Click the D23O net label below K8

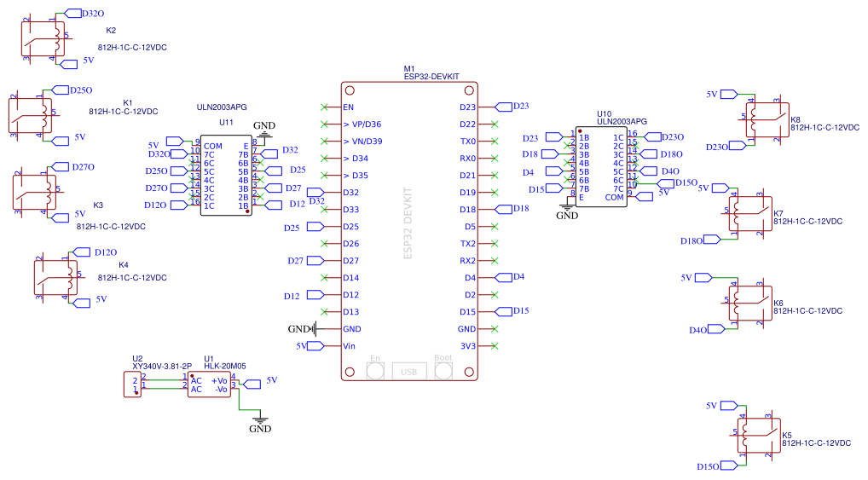click(717, 147)
